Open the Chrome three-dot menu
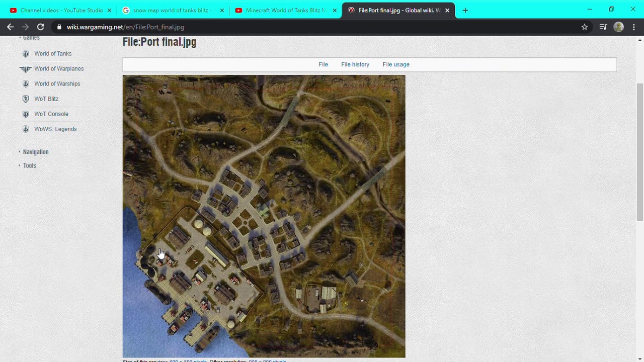This screenshot has height=362, width=644. 634,27
